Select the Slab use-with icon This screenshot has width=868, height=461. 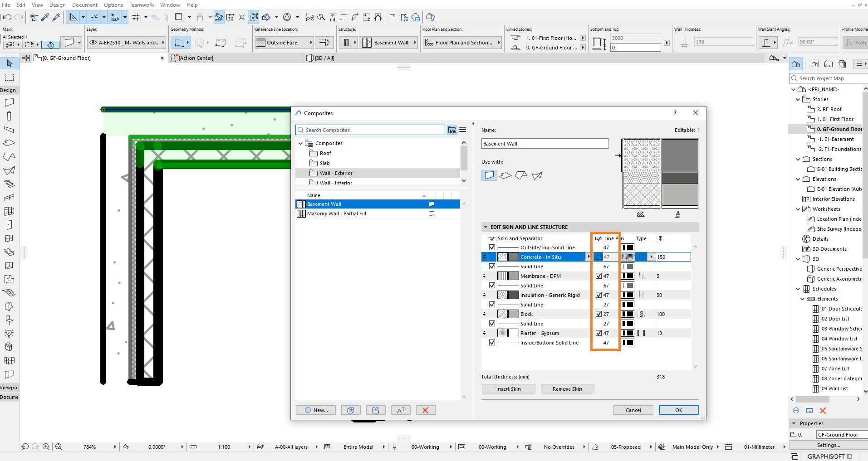pos(505,175)
